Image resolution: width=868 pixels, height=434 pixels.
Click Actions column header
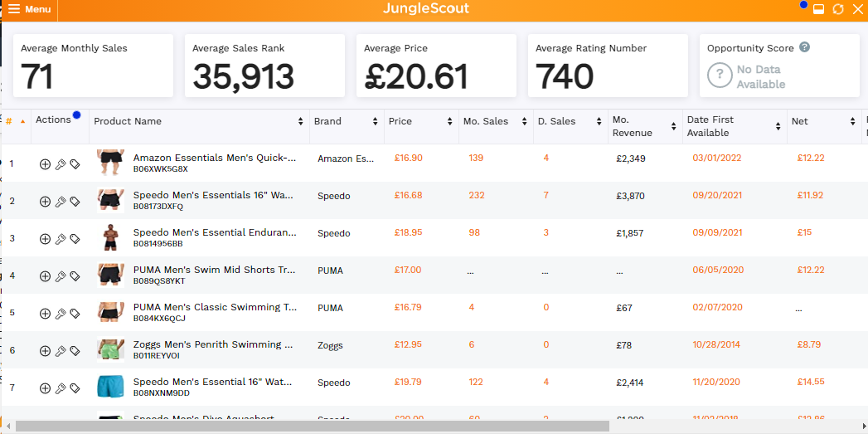pyautogui.click(x=53, y=119)
